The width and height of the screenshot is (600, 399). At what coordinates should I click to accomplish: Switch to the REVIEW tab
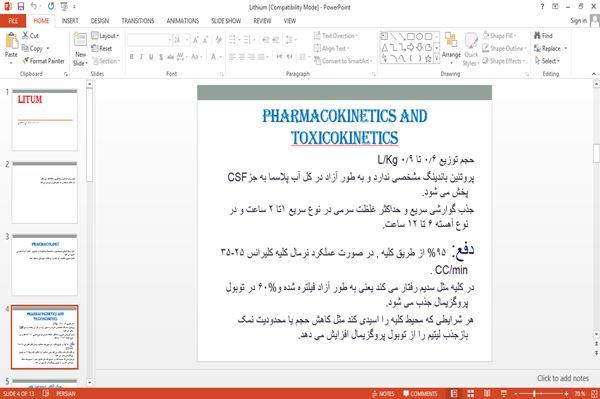click(262, 21)
